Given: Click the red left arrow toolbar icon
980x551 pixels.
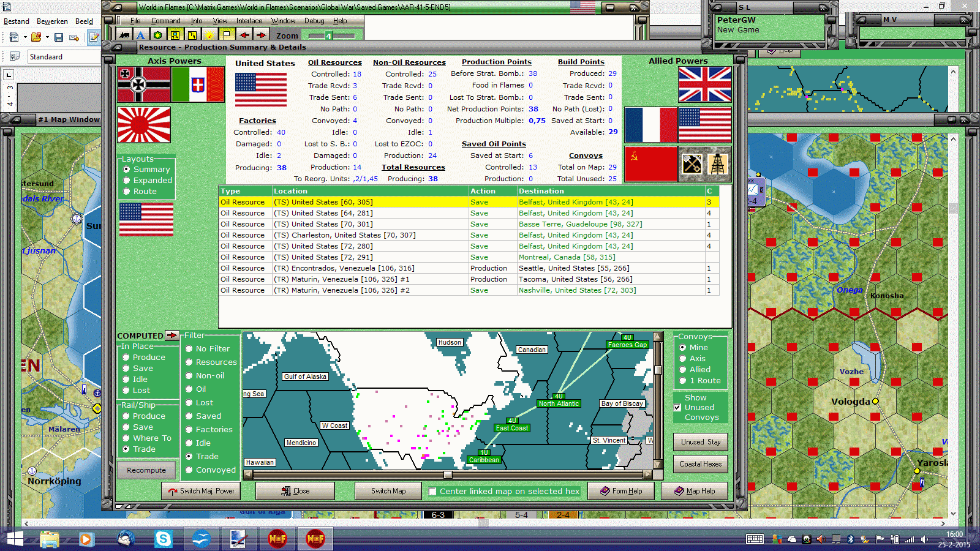Looking at the screenshot, I should tap(244, 36).
